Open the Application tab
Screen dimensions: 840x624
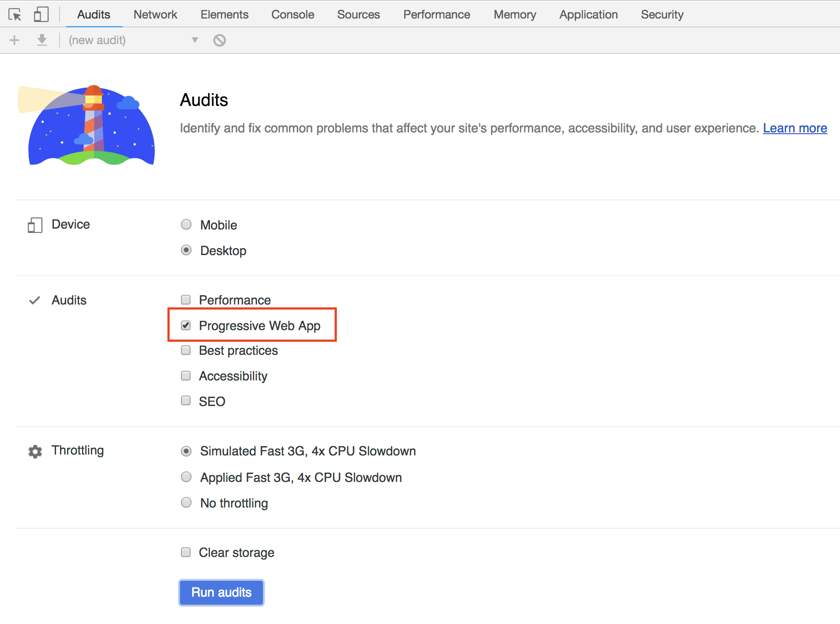coord(589,14)
